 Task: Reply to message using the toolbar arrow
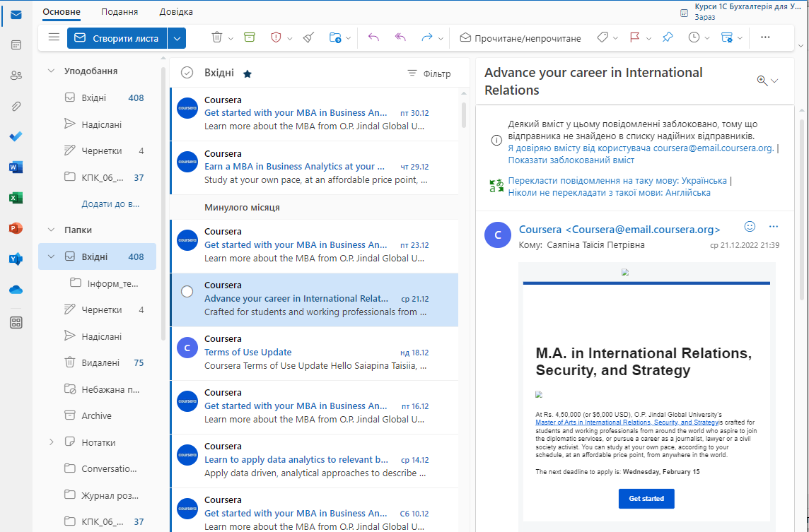point(373,37)
